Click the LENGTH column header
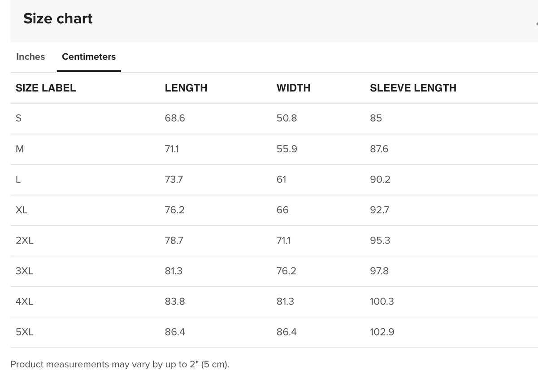The image size is (538, 392). click(x=186, y=88)
